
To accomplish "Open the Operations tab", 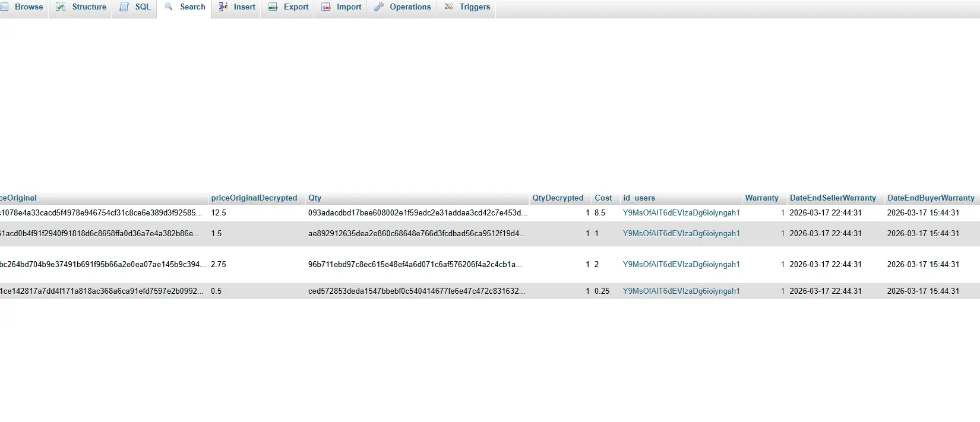I will point(410,7).
